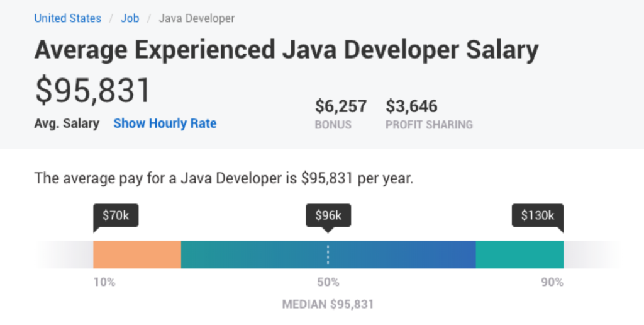Click the dashed median line
This screenshot has height=325, width=644.
[x=328, y=254]
